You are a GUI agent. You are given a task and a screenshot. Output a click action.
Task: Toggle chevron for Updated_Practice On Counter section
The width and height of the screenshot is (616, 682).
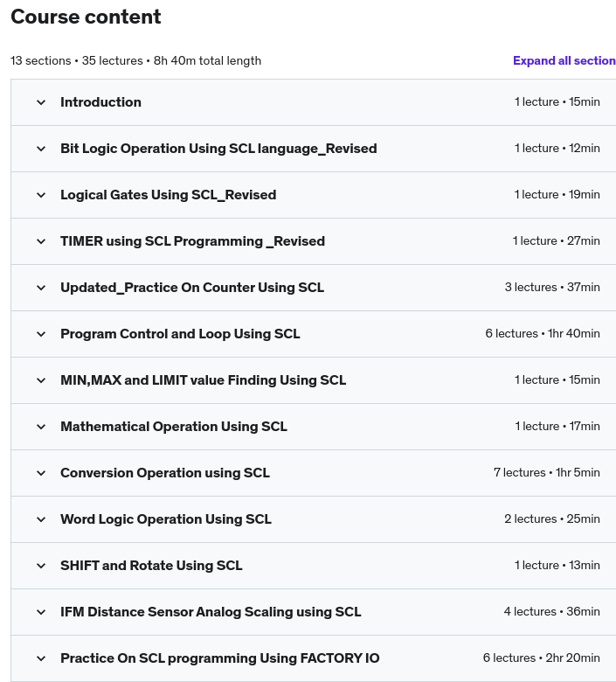click(x=41, y=288)
